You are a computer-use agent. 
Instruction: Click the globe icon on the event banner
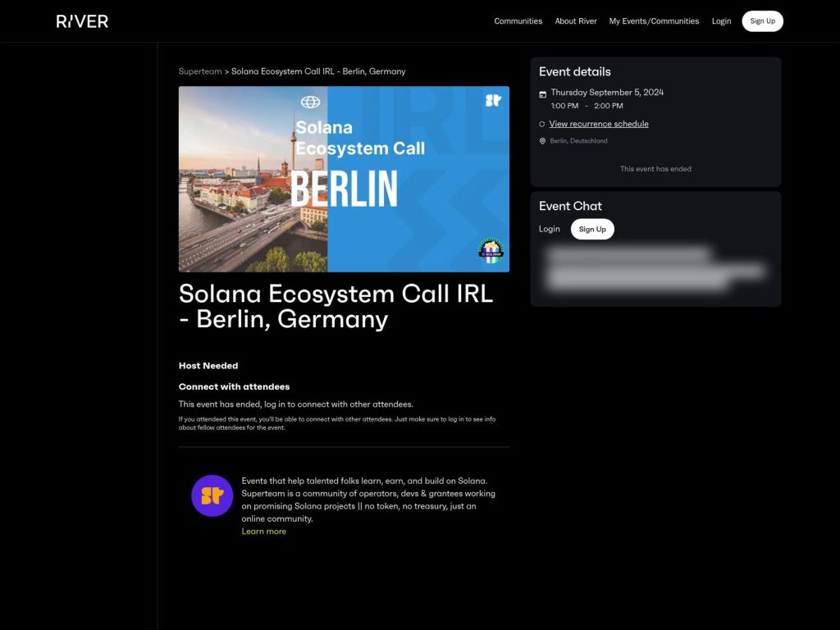pyautogui.click(x=313, y=102)
